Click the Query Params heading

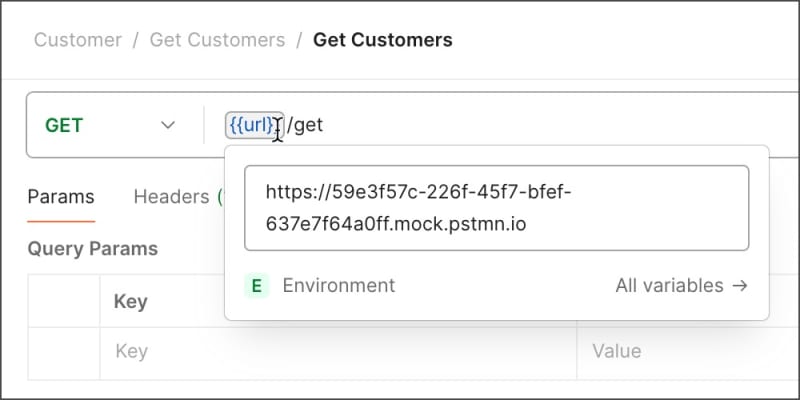[92, 248]
